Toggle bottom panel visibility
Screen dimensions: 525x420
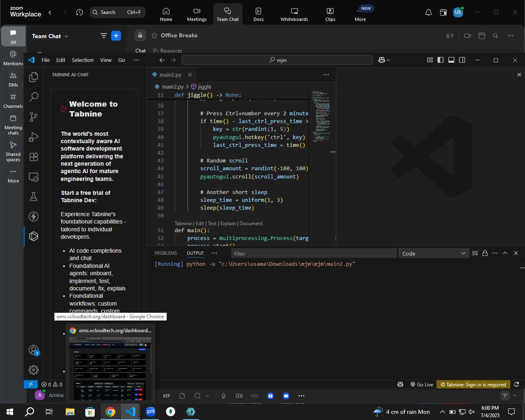click(451, 60)
